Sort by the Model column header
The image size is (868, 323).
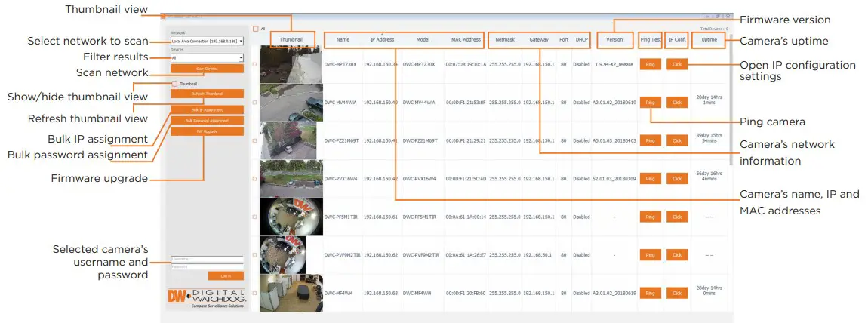pyautogui.click(x=423, y=40)
